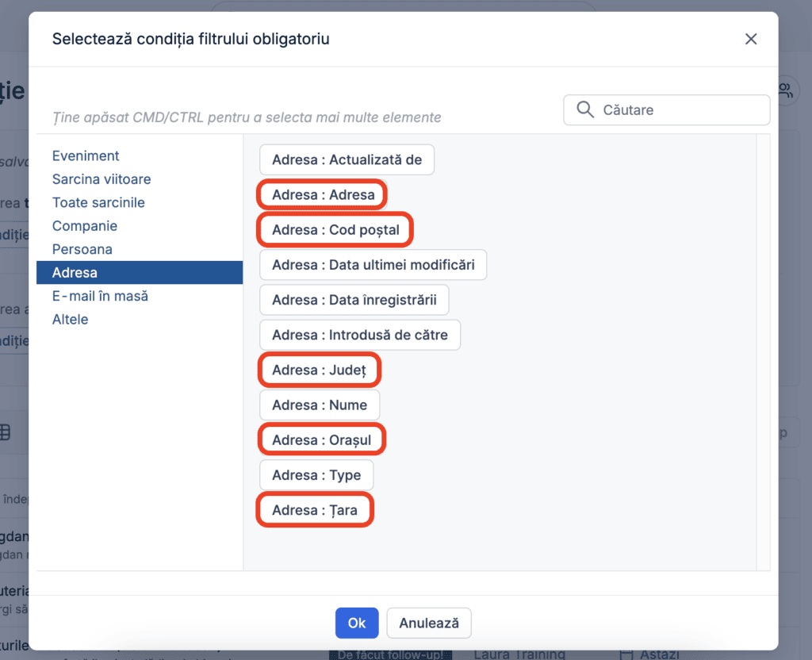This screenshot has height=660, width=812.
Task: Select Adresa : Data ultimei modificări
Action: tap(373, 265)
